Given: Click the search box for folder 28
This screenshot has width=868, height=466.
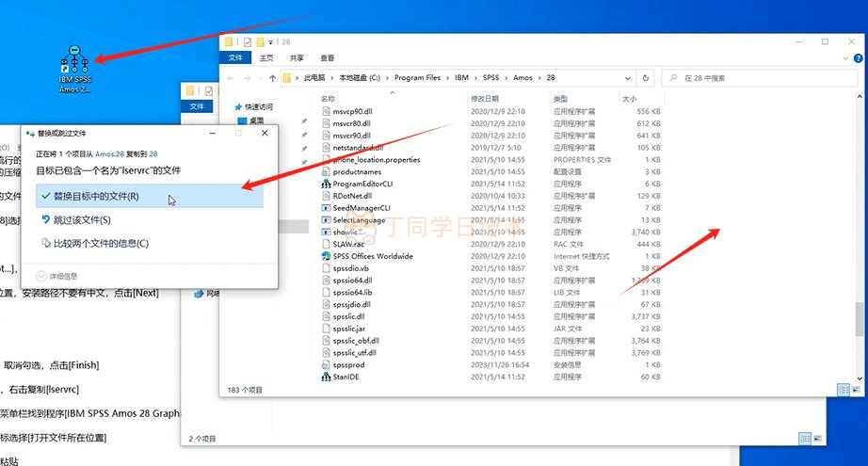Looking at the screenshot, I should [760, 78].
